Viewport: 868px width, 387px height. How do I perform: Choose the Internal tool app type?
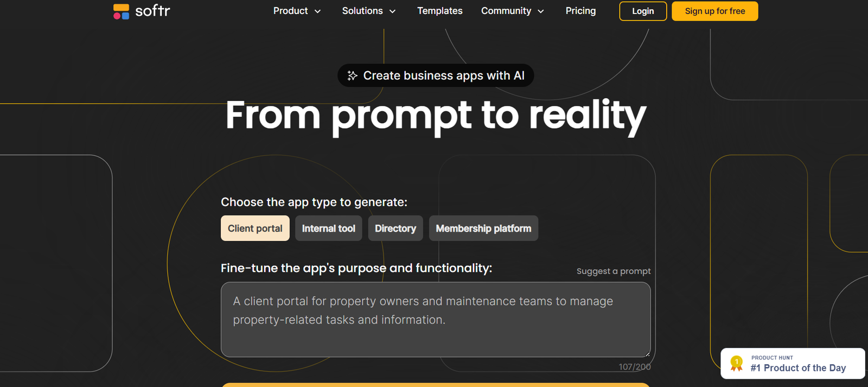tap(328, 229)
